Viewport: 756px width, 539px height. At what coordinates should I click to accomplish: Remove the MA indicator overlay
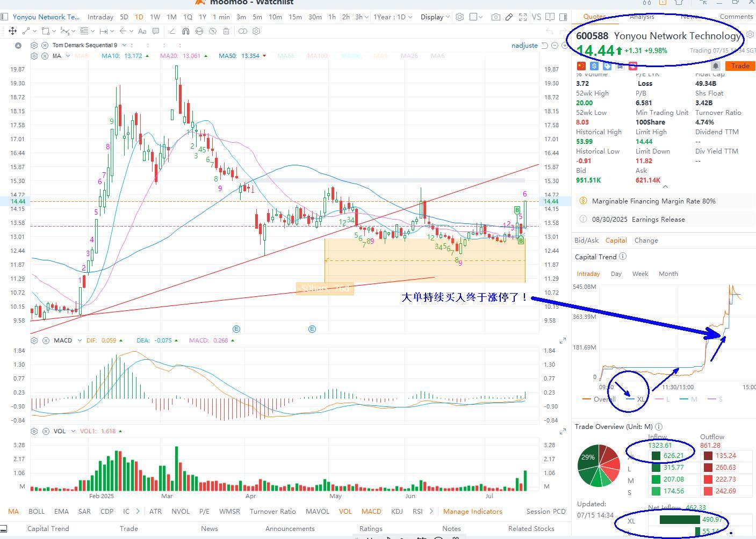click(45, 56)
